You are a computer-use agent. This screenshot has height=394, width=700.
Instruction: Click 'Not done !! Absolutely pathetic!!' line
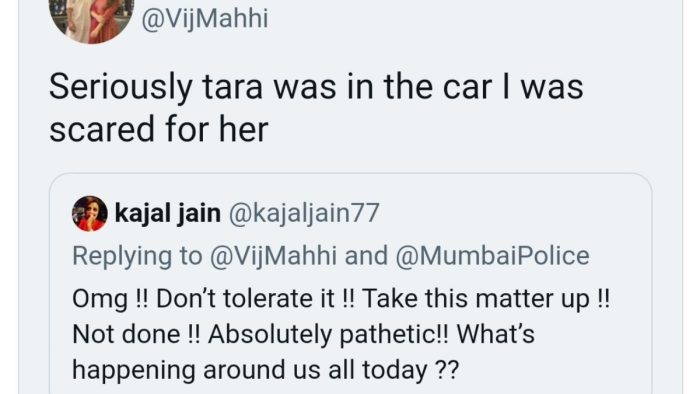click(303, 334)
